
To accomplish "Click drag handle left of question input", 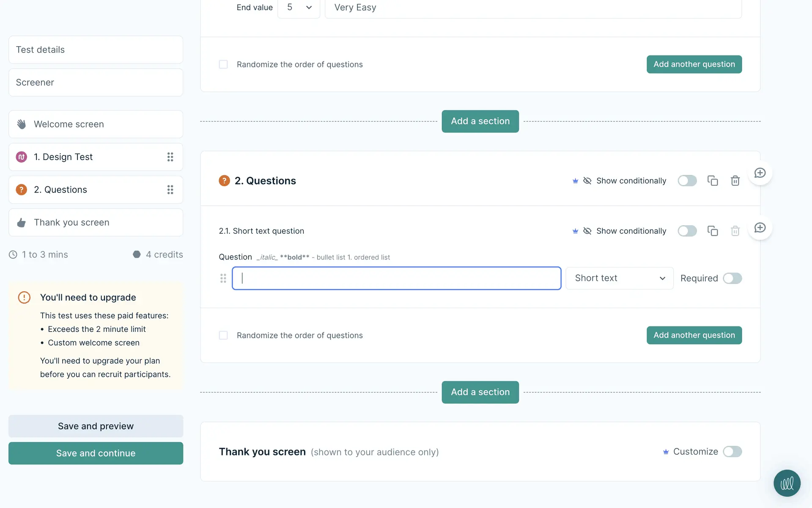I will (223, 278).
